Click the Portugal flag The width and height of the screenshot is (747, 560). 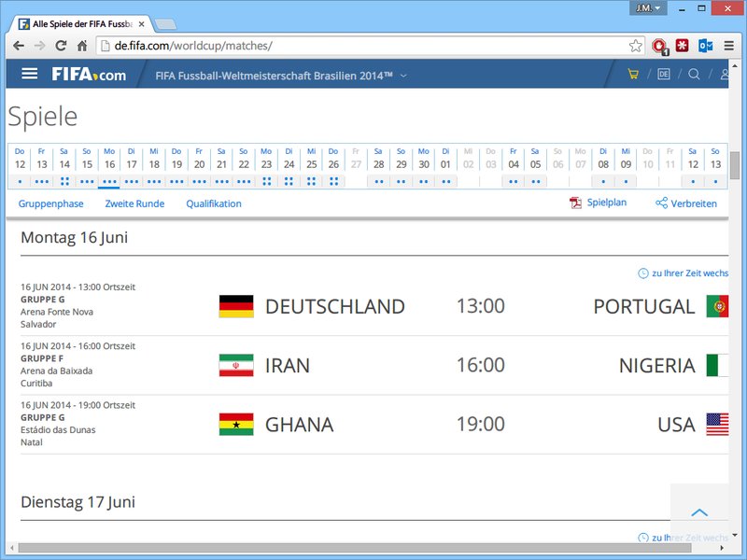pyautogui.click(x=717, y=306)
